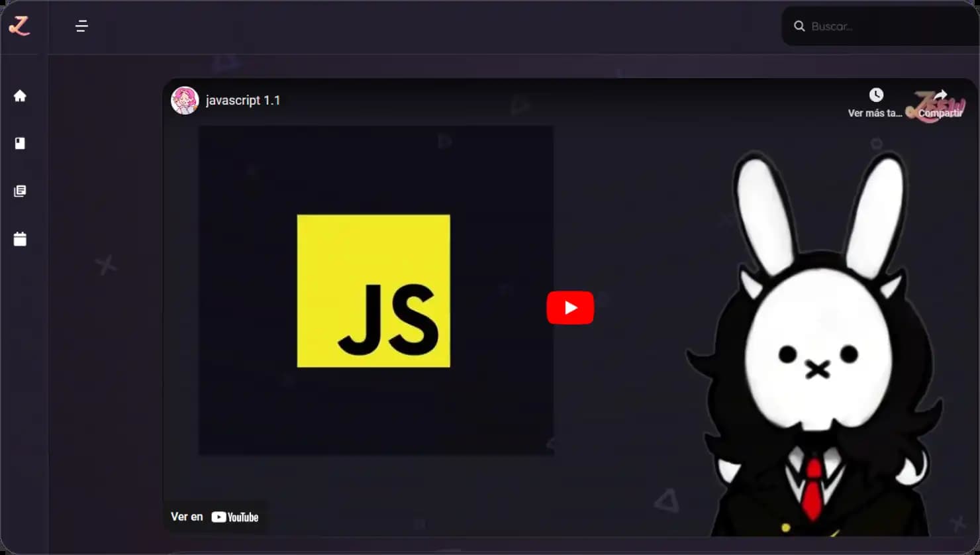Open the javascript 1.1 video title link

point(243,101)
